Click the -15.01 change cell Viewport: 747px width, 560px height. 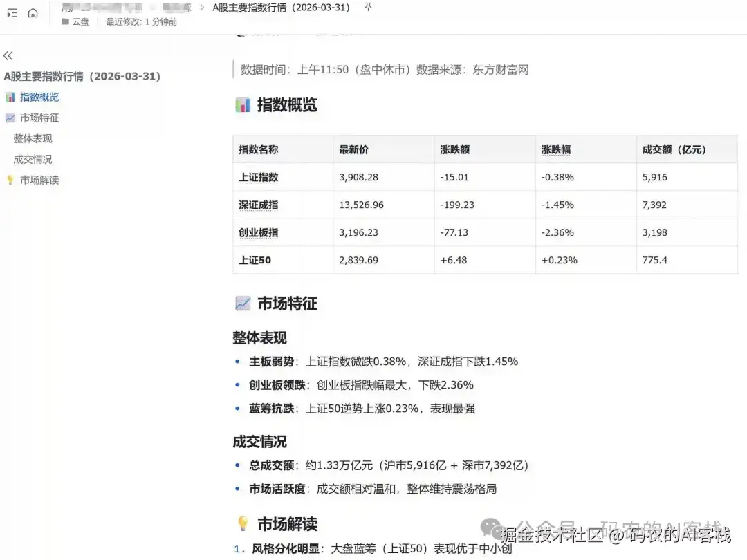(x=485, y=177)
